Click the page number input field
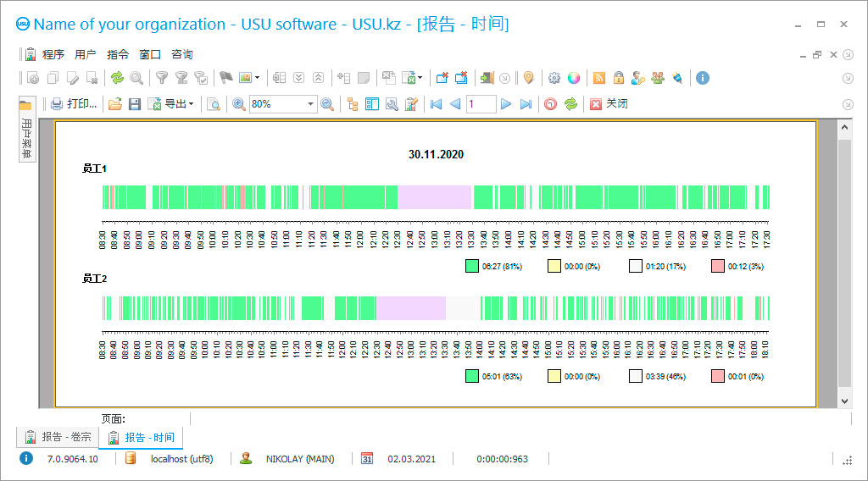The width and height of the screenshot is (868, 481). click(x=481, y=104)
